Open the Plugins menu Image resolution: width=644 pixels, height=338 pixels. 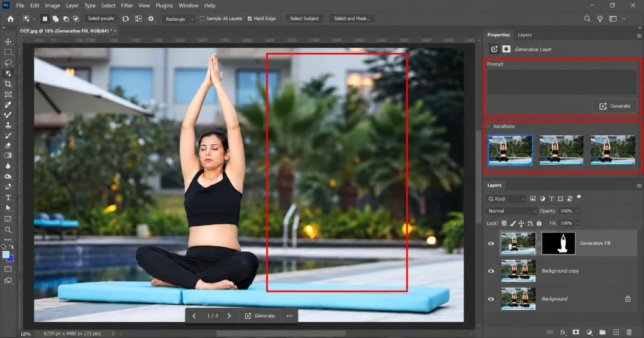(164, 5)
